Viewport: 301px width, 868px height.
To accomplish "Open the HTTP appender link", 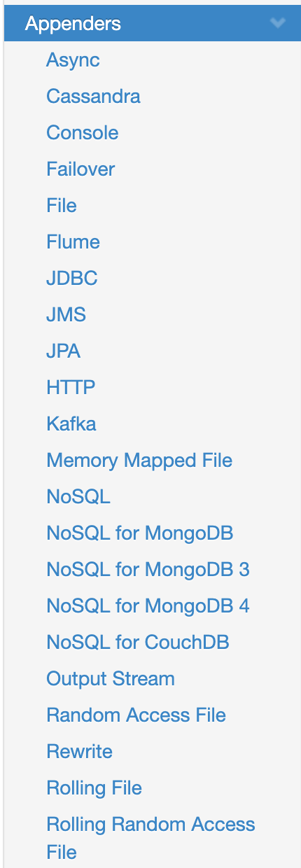I will click(x=71, y=388).
